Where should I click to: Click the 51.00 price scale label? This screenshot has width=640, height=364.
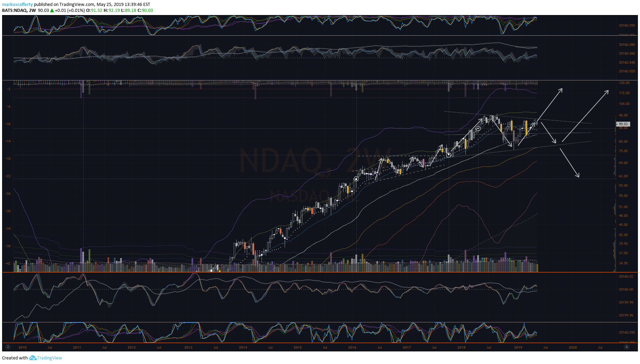(x=623, y=207)
